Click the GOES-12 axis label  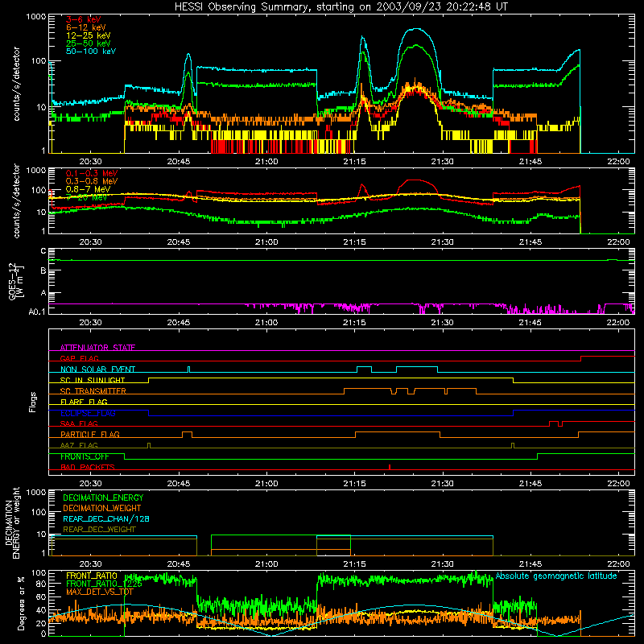[16, 281]
